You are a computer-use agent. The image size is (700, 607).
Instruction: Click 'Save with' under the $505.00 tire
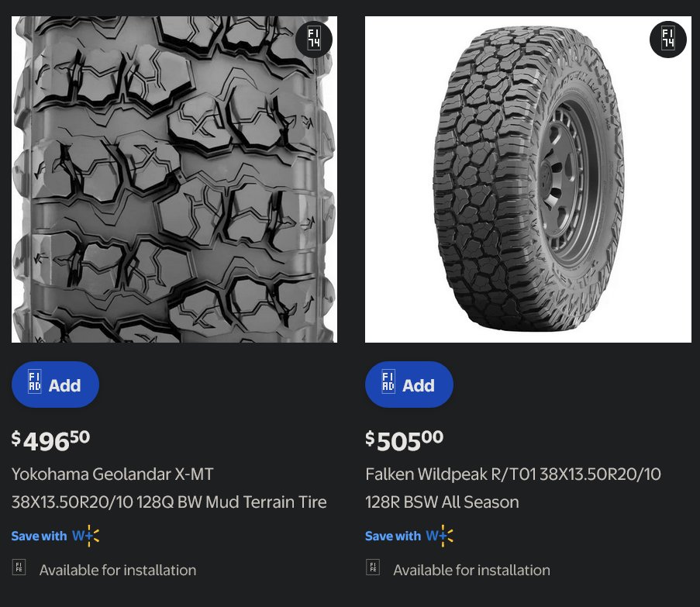pos(393,536)
